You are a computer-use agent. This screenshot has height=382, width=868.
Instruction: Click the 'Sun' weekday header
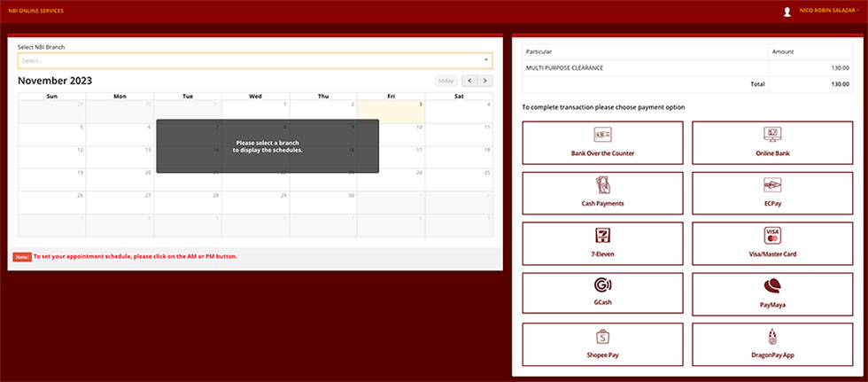point(52,97)
